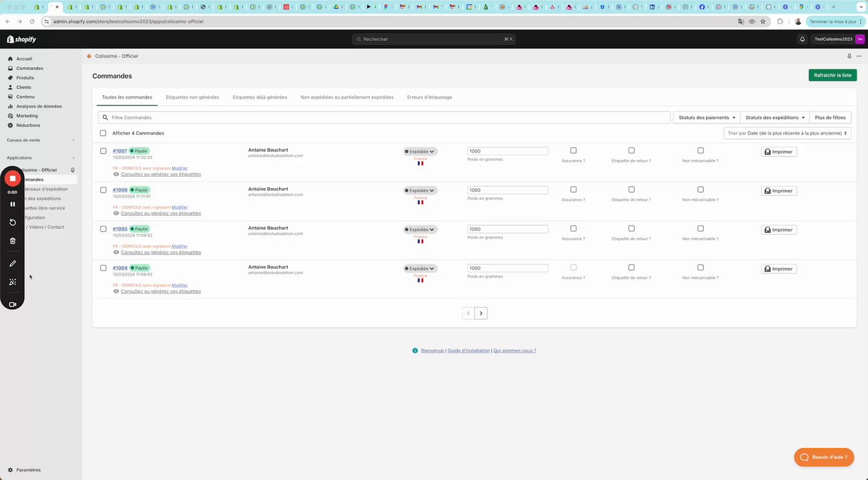Open Guide d'installation link
The width and height of the screenshot is (868, 480).
coord(468,351)
